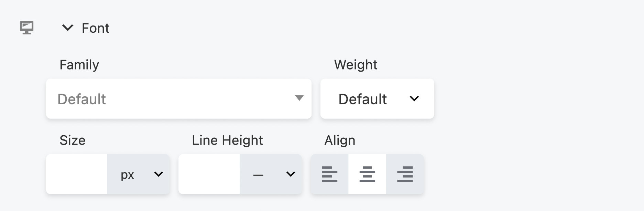Click the Family label

(79, 64)
